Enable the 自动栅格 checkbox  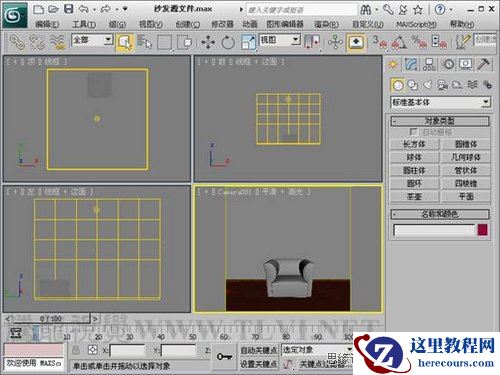click(x=413, y=132)
